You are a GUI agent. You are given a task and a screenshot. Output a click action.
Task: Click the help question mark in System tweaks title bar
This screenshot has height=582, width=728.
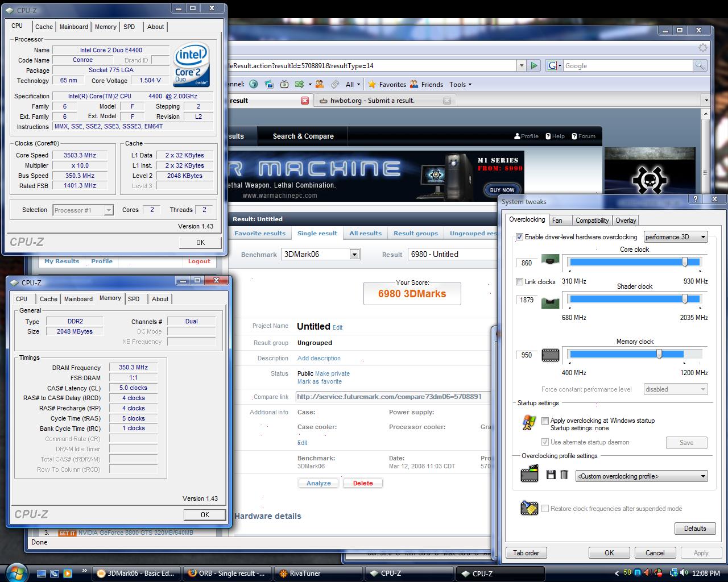[696, 199]
